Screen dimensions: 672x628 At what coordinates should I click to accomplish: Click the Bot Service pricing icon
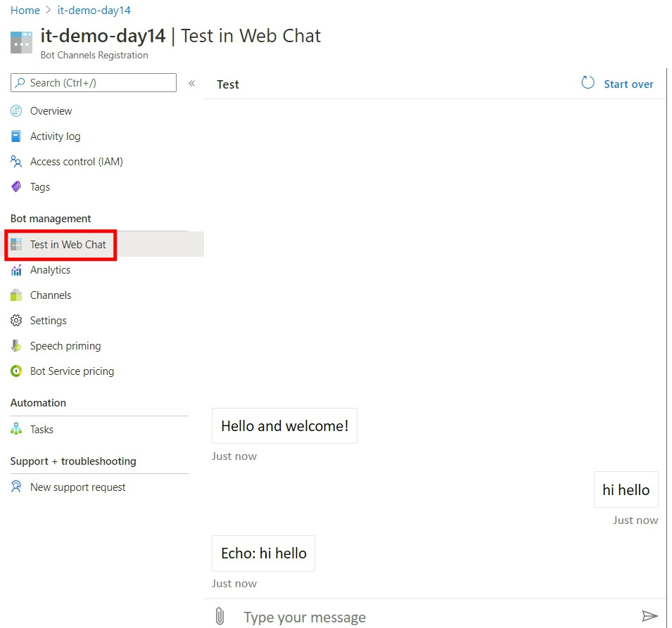pyautogui.click(x=16, y=371)
